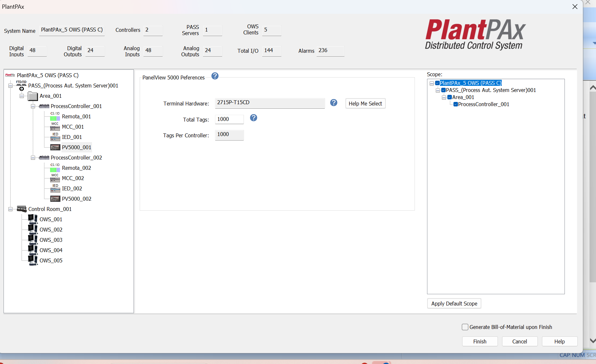The width and height of the screenshot is (596, 364).
Task: Click the OWS Clients count field
Action: (272, 30)
